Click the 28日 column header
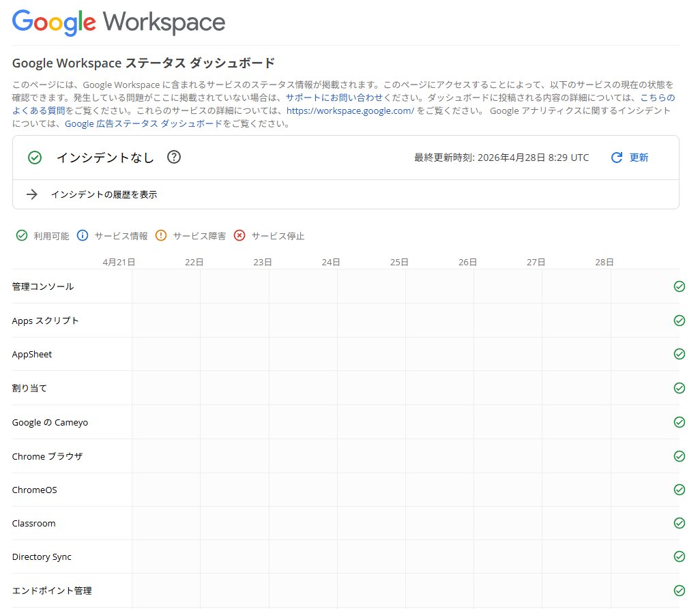700x609 pixels. point(604,262)
